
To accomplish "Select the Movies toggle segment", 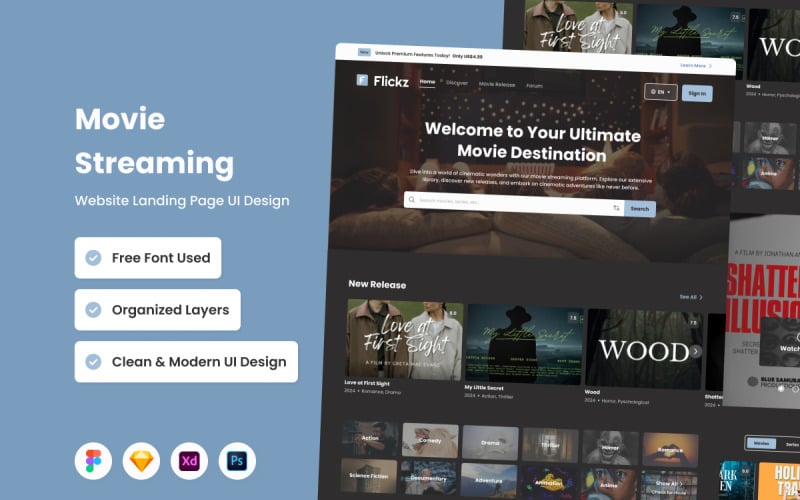I will click(x=761, y=443).
